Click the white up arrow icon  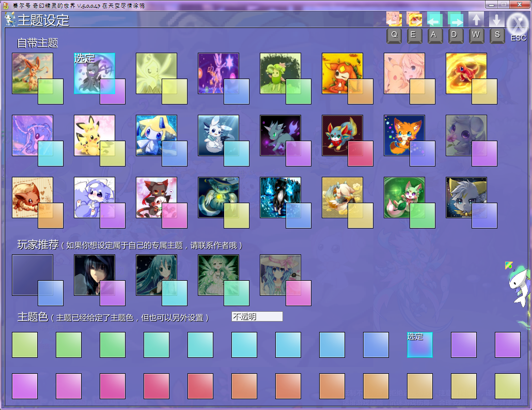tap(476, 19)
